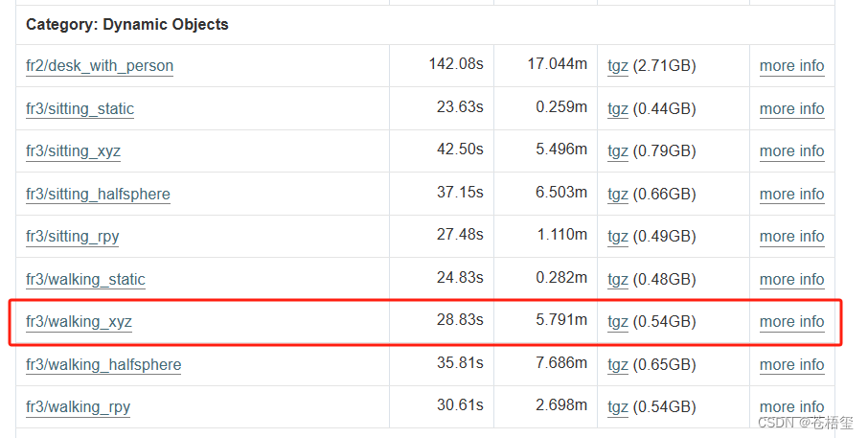868x438 pixels.
Task: Click more info for fr3/walking_rpy
Action: 791,406
